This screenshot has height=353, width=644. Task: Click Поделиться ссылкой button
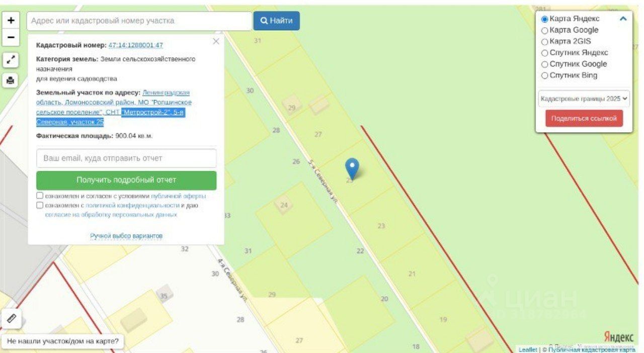click(584, 119)
